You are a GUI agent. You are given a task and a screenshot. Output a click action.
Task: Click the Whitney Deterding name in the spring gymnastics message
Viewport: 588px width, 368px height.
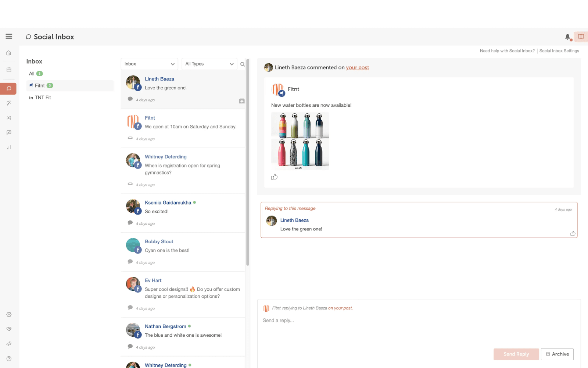click(x=166, y=157)
